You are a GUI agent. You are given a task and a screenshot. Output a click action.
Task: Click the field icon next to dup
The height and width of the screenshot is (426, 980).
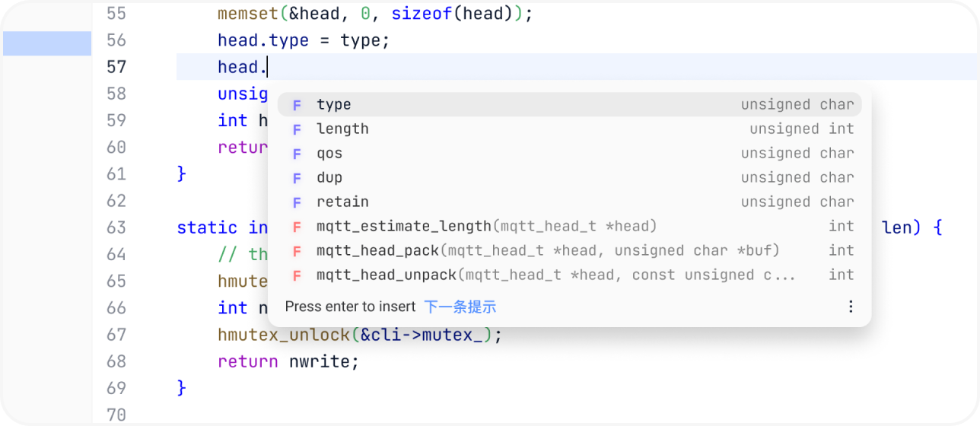pyautogui.click(x=297, y=178)
